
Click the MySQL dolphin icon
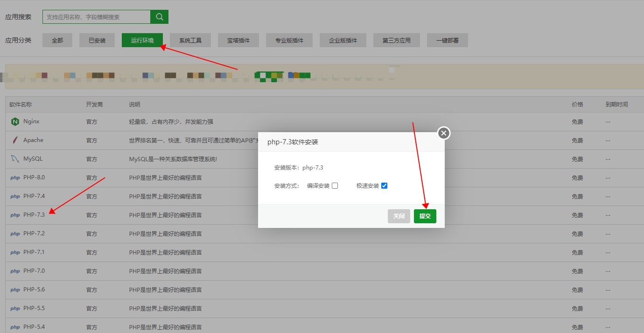pyautogui.click(x=15, y=159)
